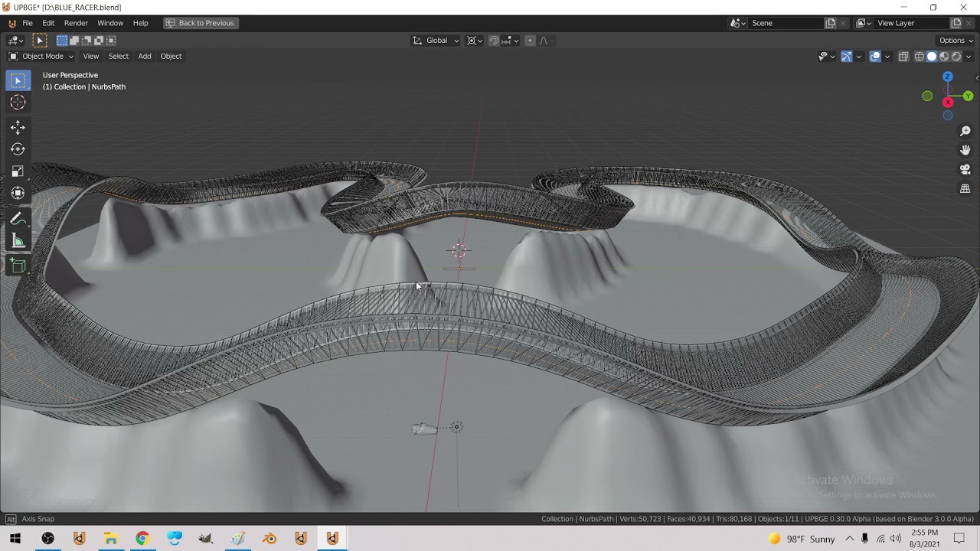Screen dimensions: 980x551
Task: Open the editor type dropdown
Action: [16, 41]
